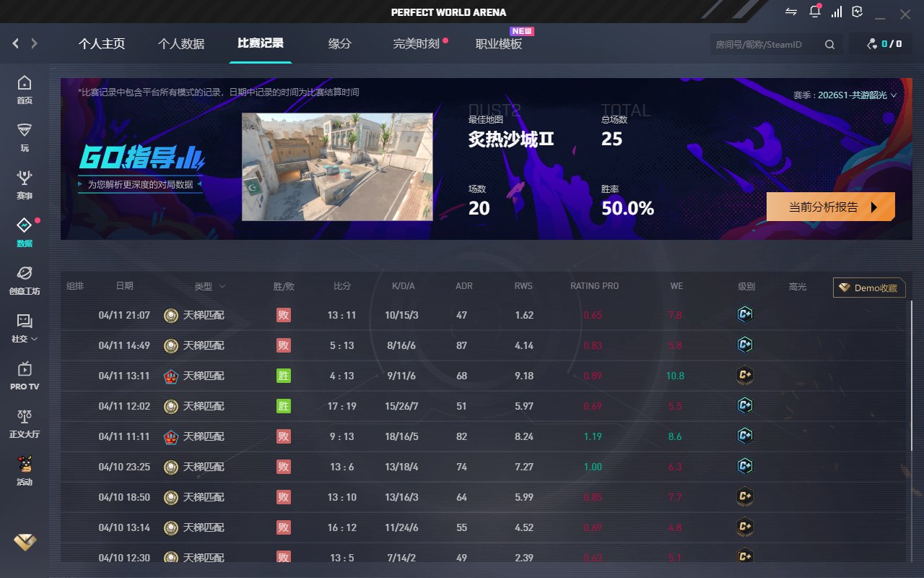The width and height of the screenshot is (924, 578).
Task: Click the Dust2 map thumbnail
Action: click(337, 166)
